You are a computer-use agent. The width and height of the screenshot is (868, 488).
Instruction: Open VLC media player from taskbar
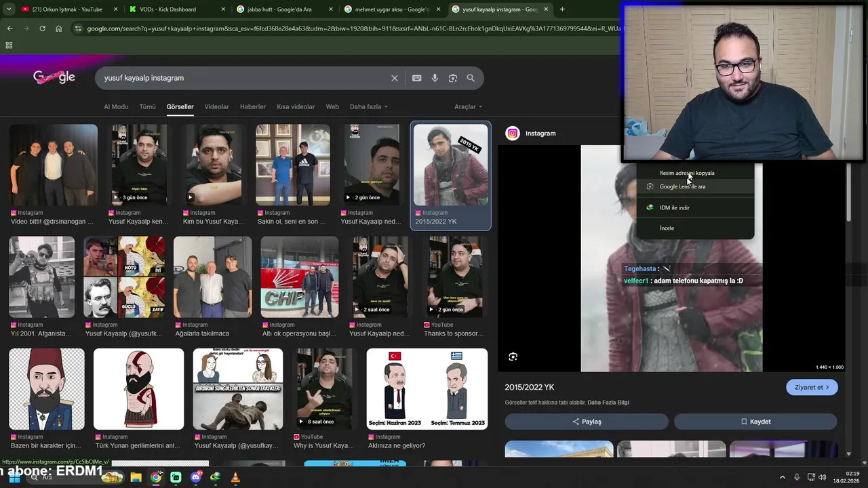point(235,477)
